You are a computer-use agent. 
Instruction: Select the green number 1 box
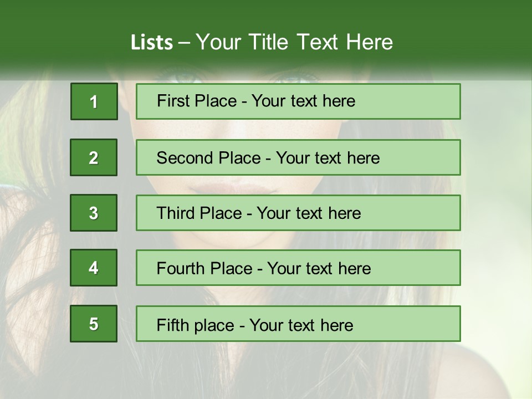point(94,101)
